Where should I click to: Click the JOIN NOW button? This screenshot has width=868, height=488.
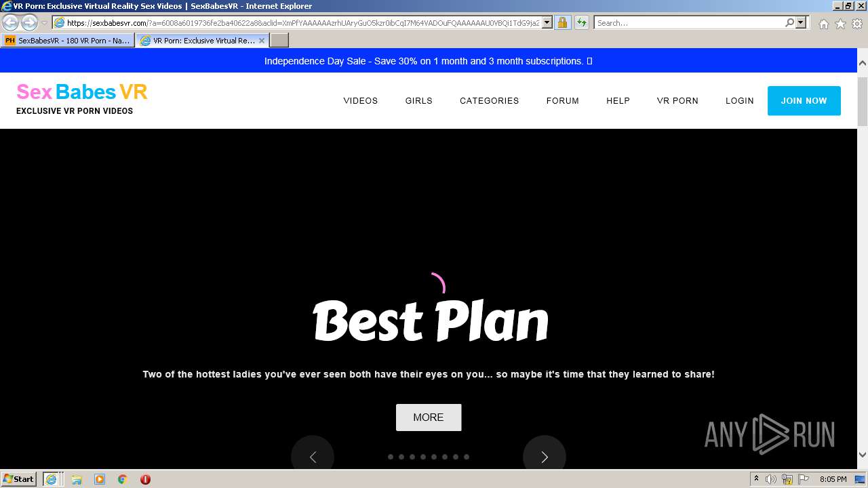point(804,100)
